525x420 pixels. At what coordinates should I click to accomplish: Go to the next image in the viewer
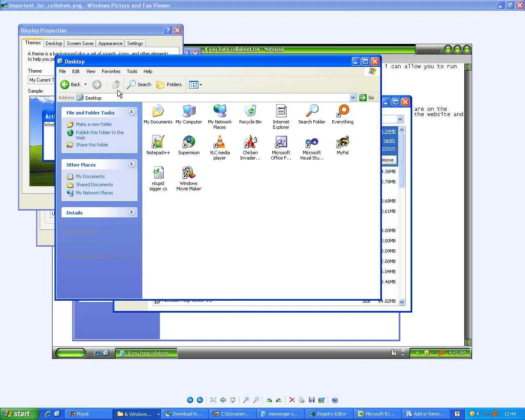click(x=200, y=400)
